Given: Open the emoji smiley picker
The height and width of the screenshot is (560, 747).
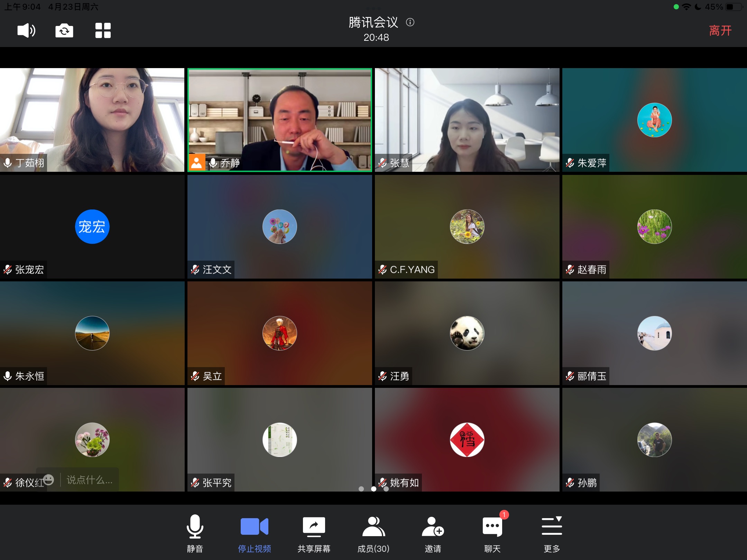Looking at the screenshot, I should 48,479.
